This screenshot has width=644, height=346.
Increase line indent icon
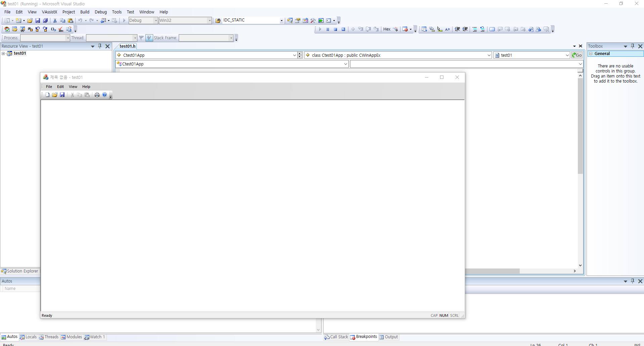point(465,29)
